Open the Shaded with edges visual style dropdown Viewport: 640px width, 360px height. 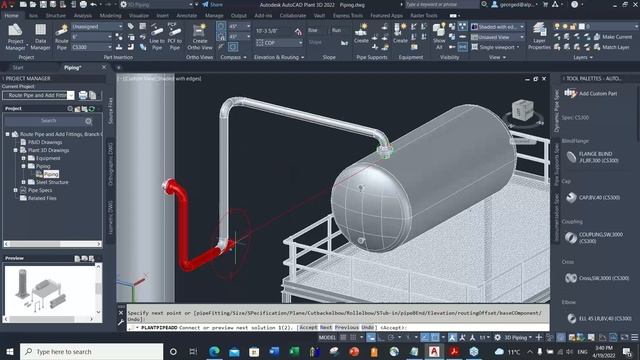(x=498, y=27)
